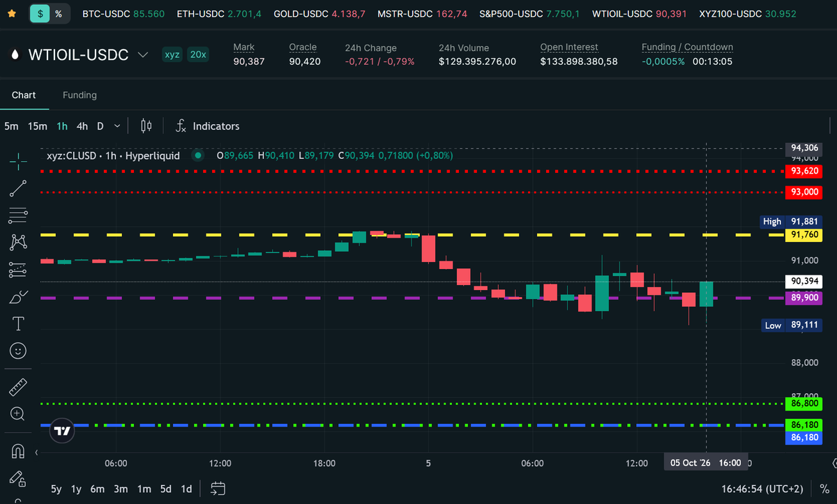837x504 pixels.
Task: Select the 1h timeframe
Action: [x=62, y=126]
